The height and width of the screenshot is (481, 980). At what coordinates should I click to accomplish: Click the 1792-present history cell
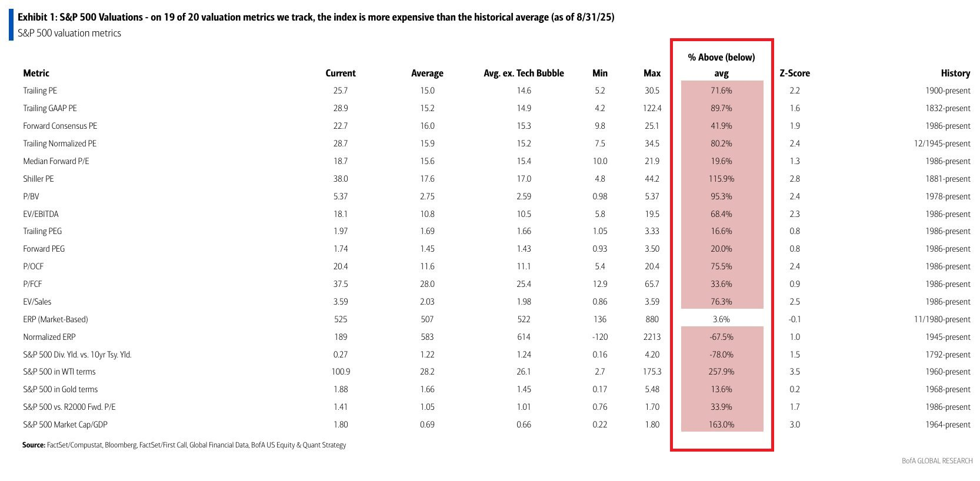click(948, 355)
